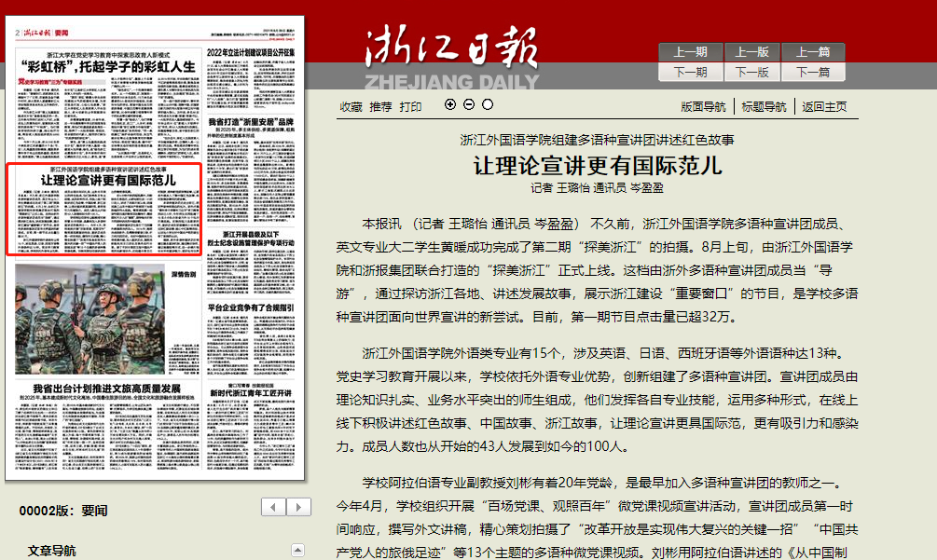Select 下一版 next page tab
This screenshot has height=560, width=937.
[x=751, y=72]
